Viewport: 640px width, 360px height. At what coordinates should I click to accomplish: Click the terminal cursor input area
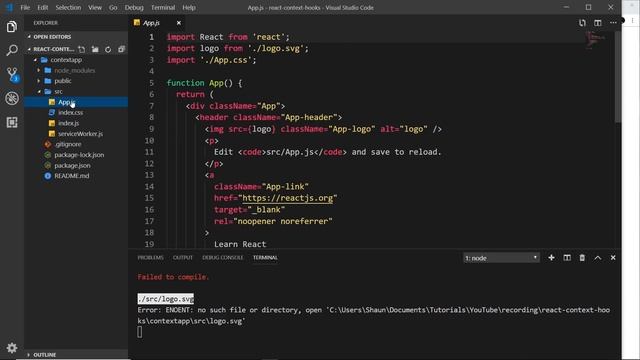coord(140,332)
